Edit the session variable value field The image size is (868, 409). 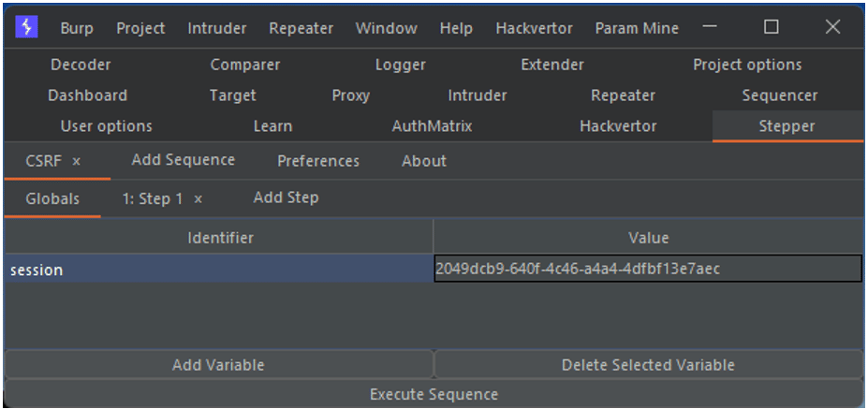647,270
